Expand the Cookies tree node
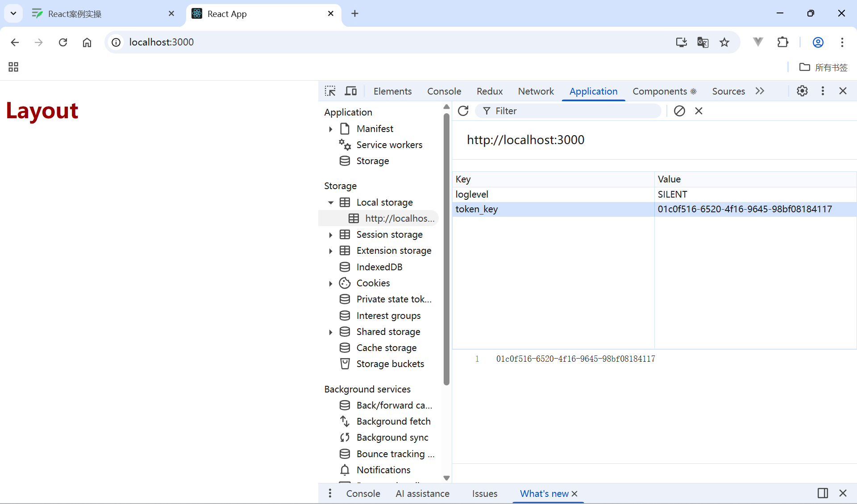857x504 pixels. 331,283
